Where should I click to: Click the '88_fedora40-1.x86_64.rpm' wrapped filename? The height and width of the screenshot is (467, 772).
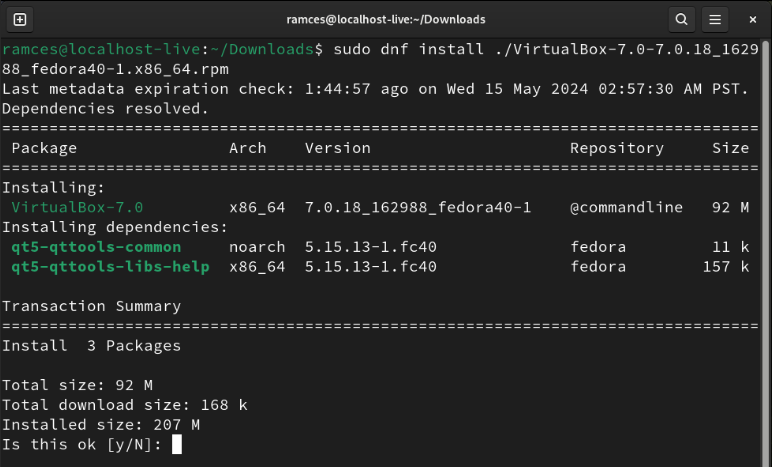[x=115, y=69]
